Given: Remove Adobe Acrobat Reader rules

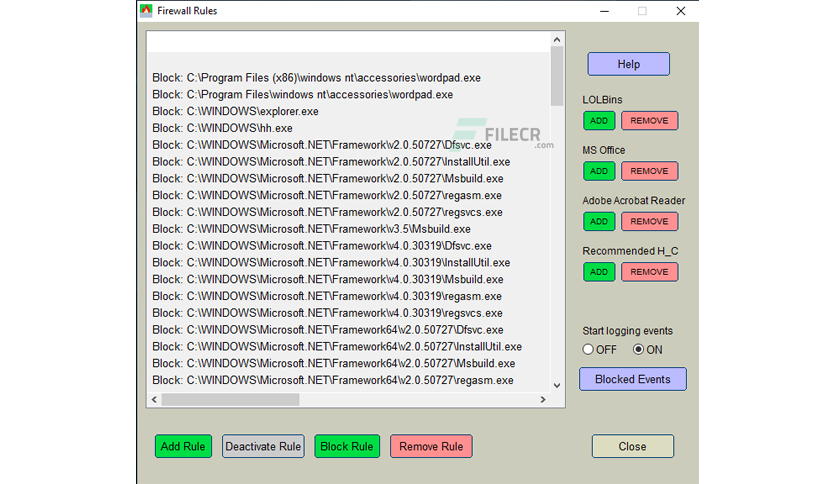Looking at the screenshot, I should 649,221.
